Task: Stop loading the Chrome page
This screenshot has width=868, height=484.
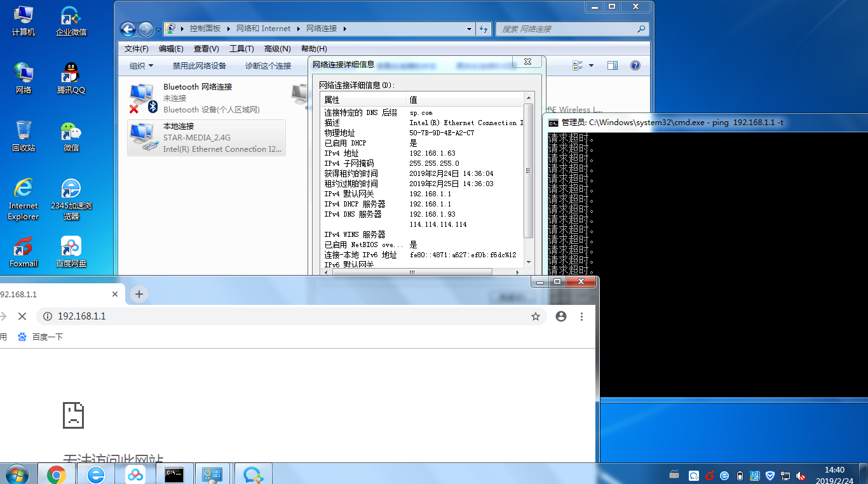Action: (22, 316)
